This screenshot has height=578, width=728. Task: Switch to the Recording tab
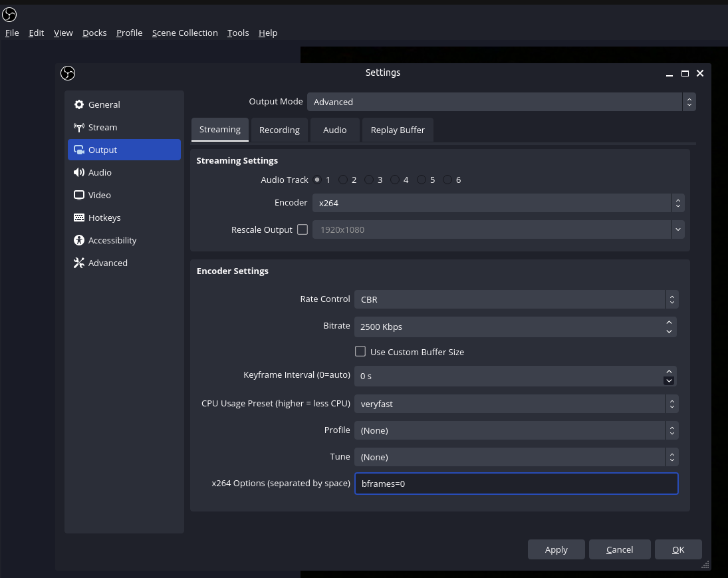click(x=279, y=130)
